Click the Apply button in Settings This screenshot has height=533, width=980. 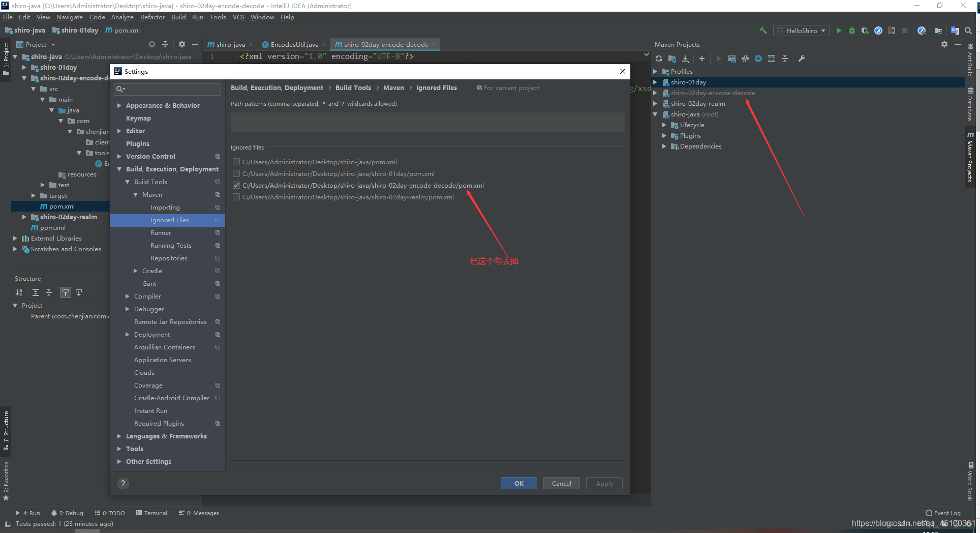point(604,483)
